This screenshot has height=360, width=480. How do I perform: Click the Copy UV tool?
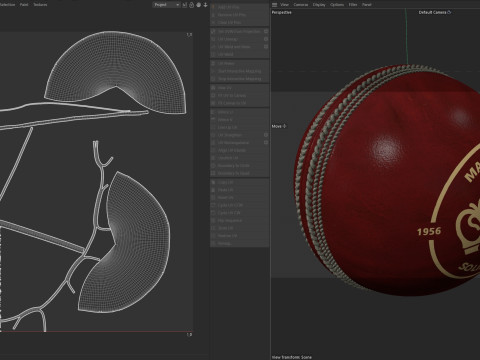(x=239, y=182)
